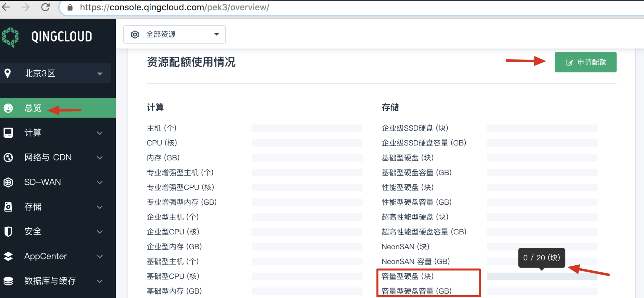Open the 网络与 CDN menu item label
The image size is (644, 298).
click(x=48, y=157)
